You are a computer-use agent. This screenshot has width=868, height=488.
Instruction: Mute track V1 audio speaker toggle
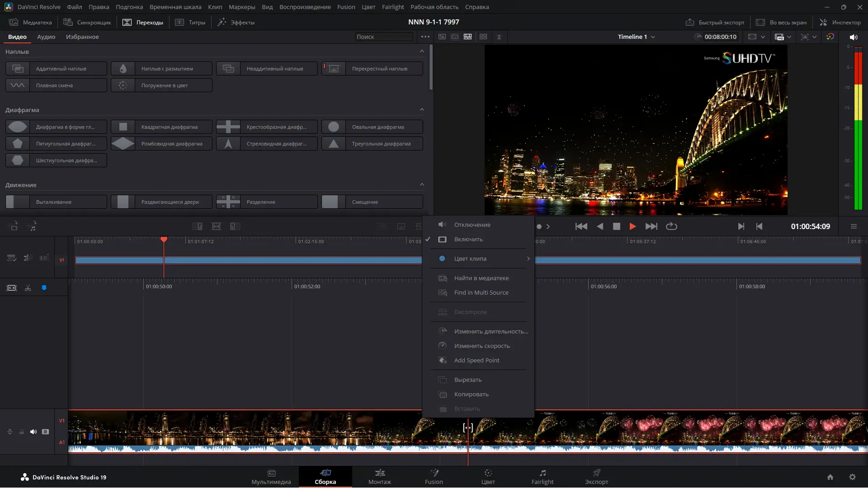coord(33,432)
